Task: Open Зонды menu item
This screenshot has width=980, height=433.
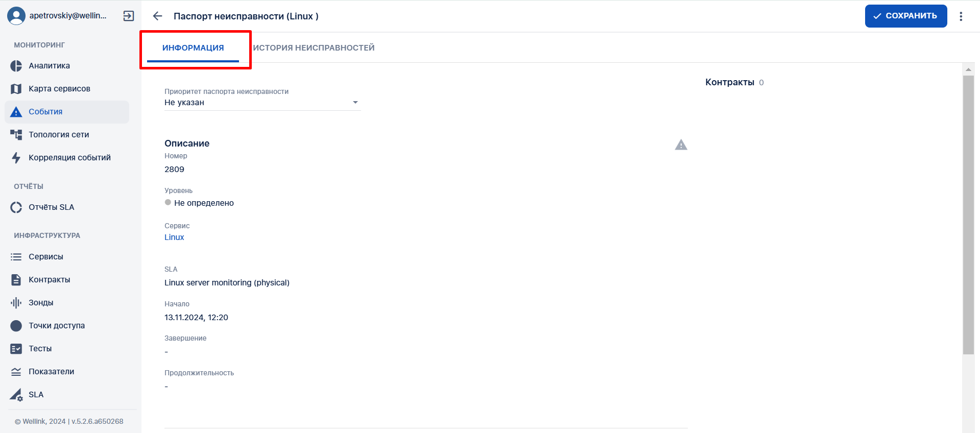Action: (x=67, y=303)
